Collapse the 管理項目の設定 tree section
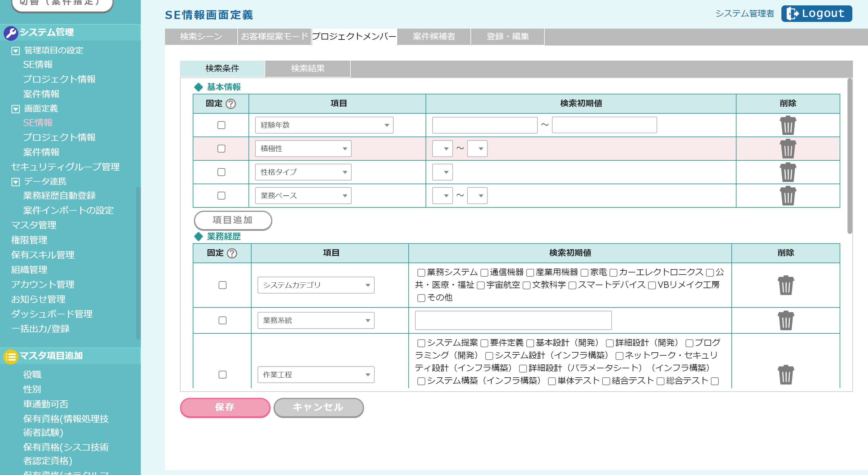 15,51
